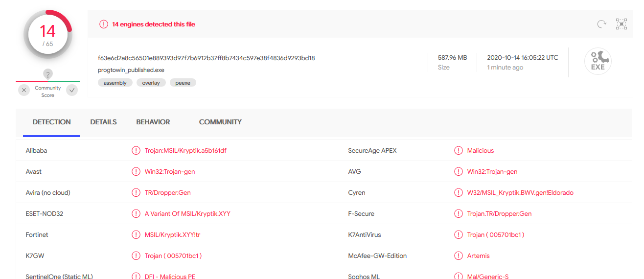Image resolution: width=644 pixels, height=279 pixels.
Task: Click the file name progtowin_published.exe
Action: [x=131, y=70]
